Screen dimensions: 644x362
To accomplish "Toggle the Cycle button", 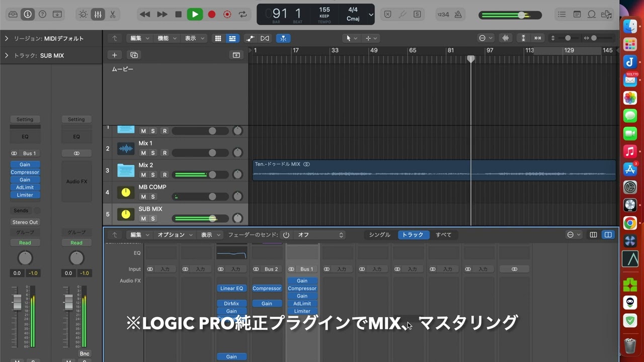I will click(243, 15).
